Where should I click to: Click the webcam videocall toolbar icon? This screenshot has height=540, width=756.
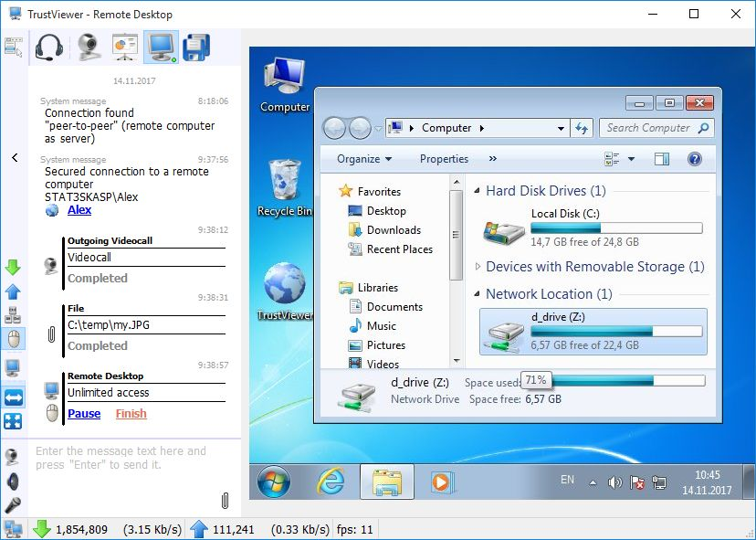[x=89, y=47]
